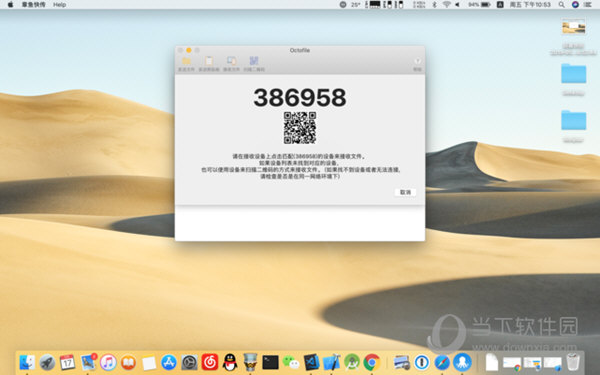Open Xcode from the Dock
The width and height of the screenshot is (600, 375).
331,362
